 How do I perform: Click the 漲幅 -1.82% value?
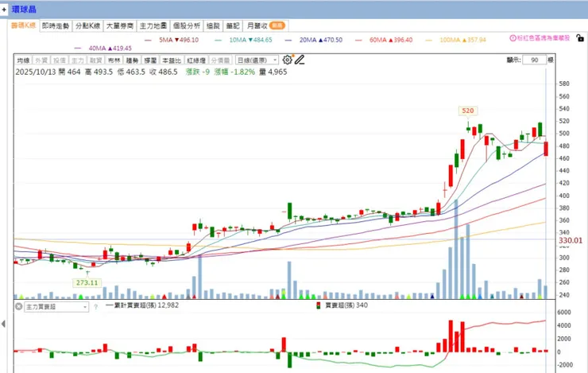tap(234, 72)
